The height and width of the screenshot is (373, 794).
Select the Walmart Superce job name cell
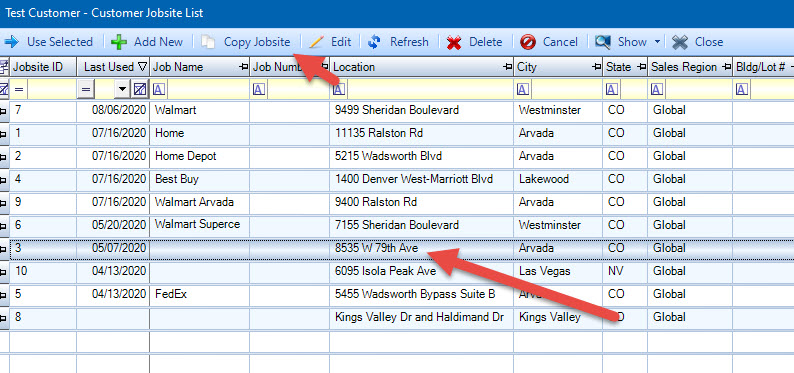(200, 225)
